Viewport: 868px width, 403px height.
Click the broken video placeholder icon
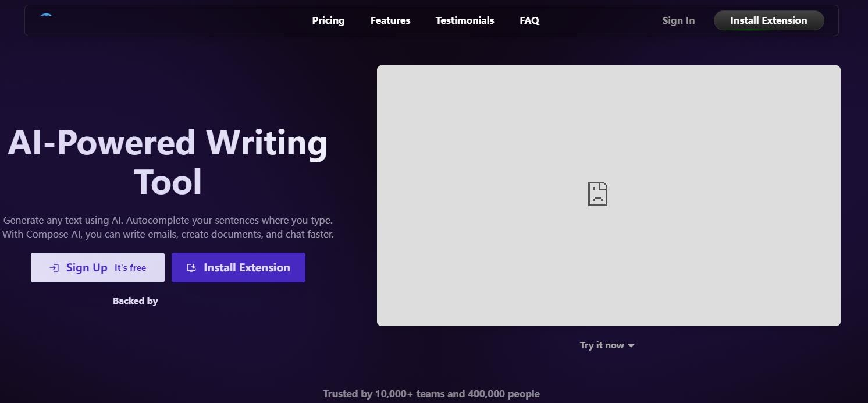[x=597, y=194]
